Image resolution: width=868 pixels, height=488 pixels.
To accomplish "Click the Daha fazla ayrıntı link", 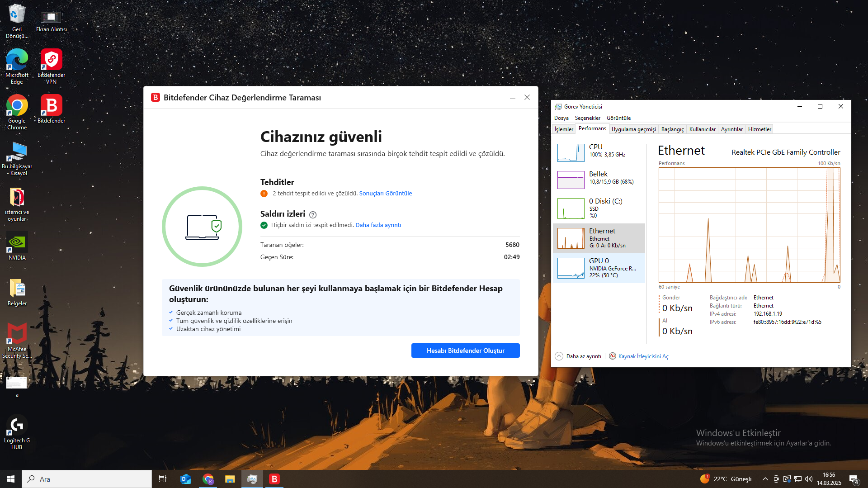I will point(378,225).
